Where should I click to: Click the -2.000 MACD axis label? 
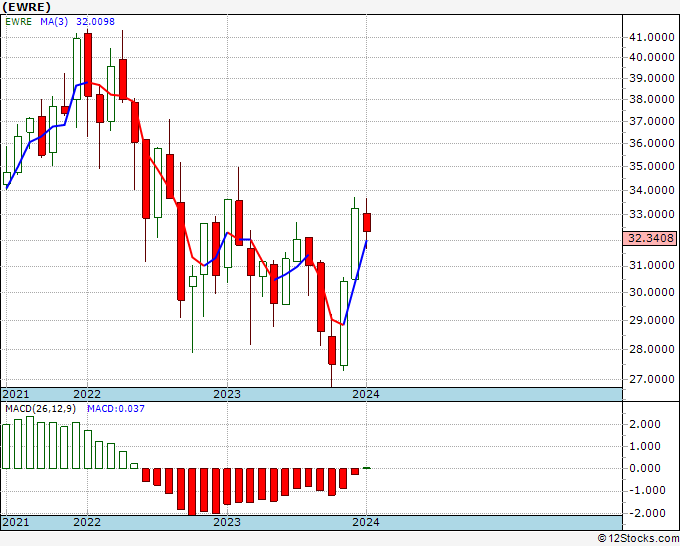point(649,513)
